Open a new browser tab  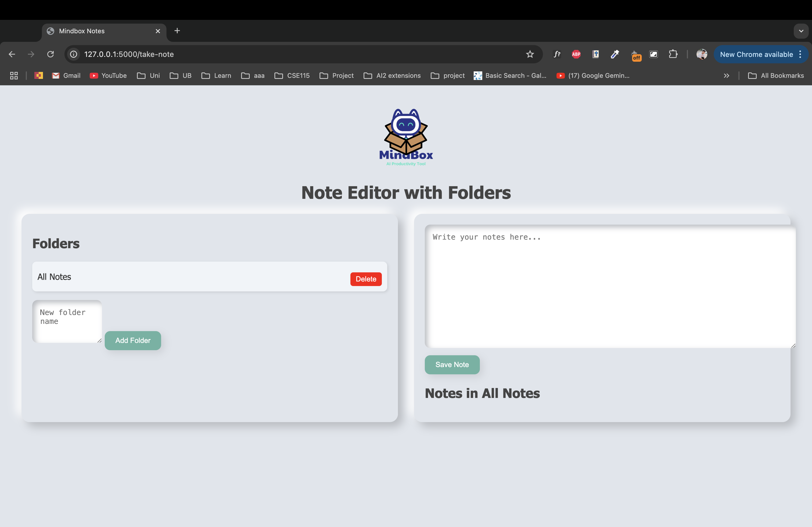[x=177, y=31]
